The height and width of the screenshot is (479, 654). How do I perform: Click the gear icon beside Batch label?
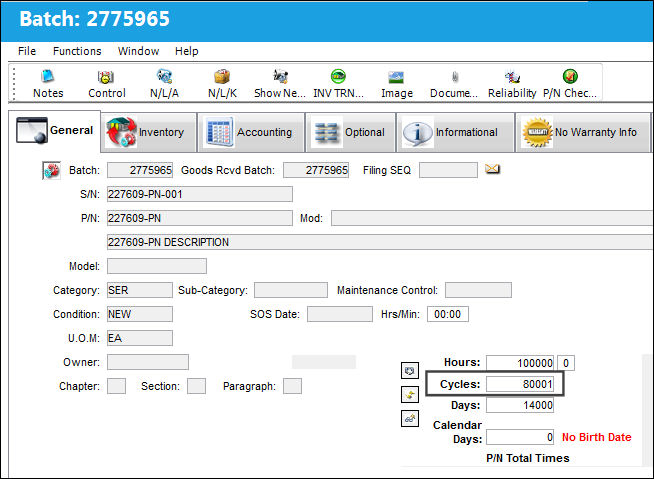pyautogui.click(x=51, y=171)
